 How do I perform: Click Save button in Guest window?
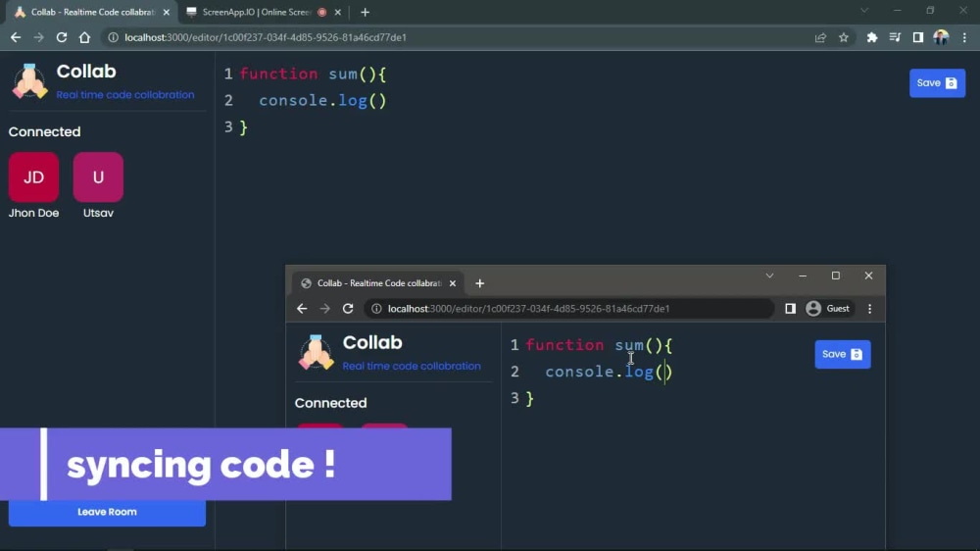click(843, 355)
